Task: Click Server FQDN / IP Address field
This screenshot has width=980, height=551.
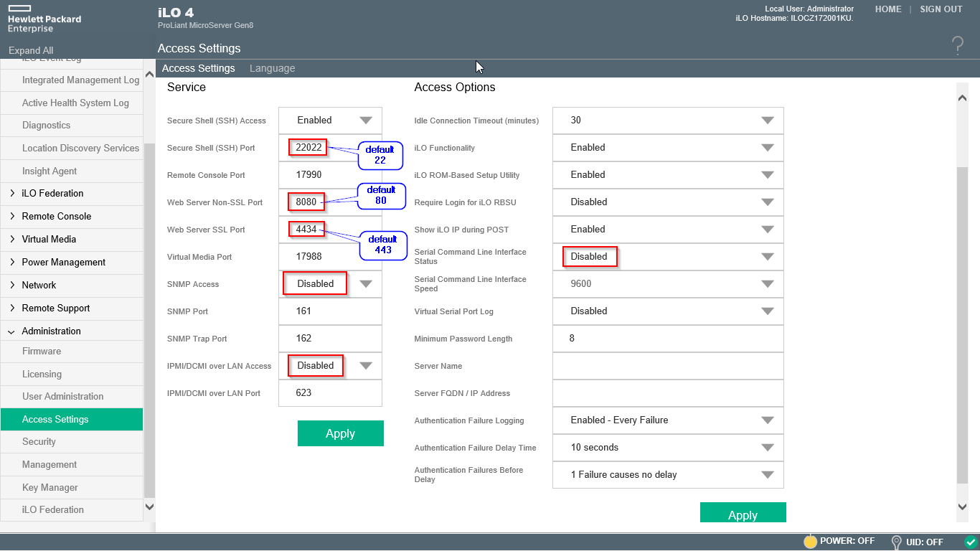Action: [668, 393]
